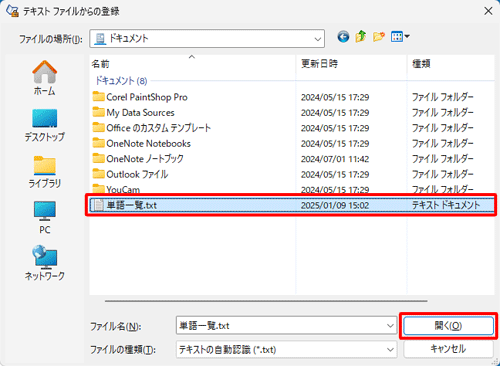Expand the ファイル名 filename dropdown arrow
The image size is (500, 366).
(x=390, y=326)
